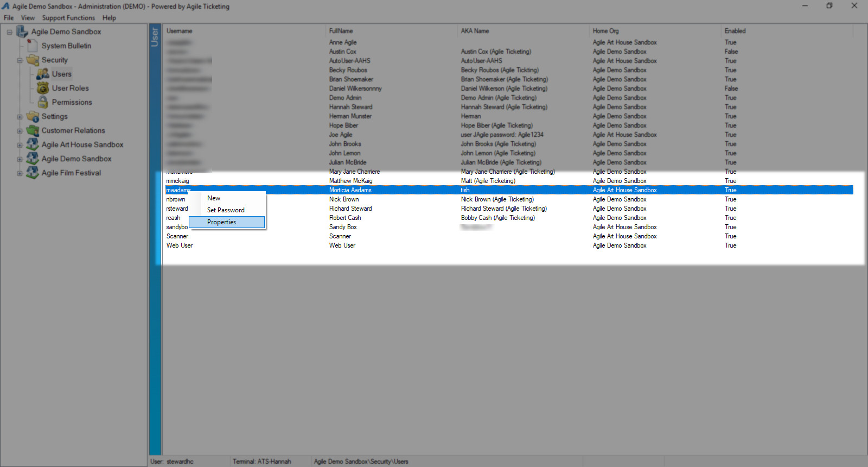Click the User Roles badge icon
Screen dimensions: 868x467
click(43, 88)
